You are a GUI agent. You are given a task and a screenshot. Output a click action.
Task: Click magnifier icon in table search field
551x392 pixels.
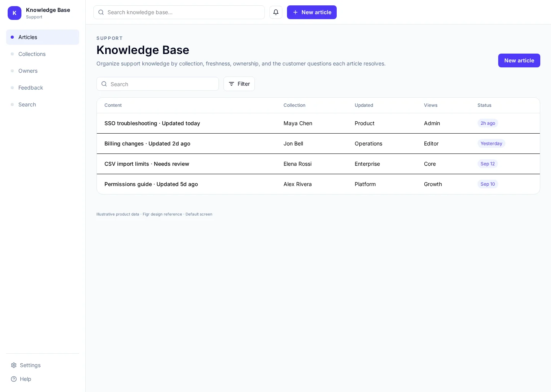(104, 84)
